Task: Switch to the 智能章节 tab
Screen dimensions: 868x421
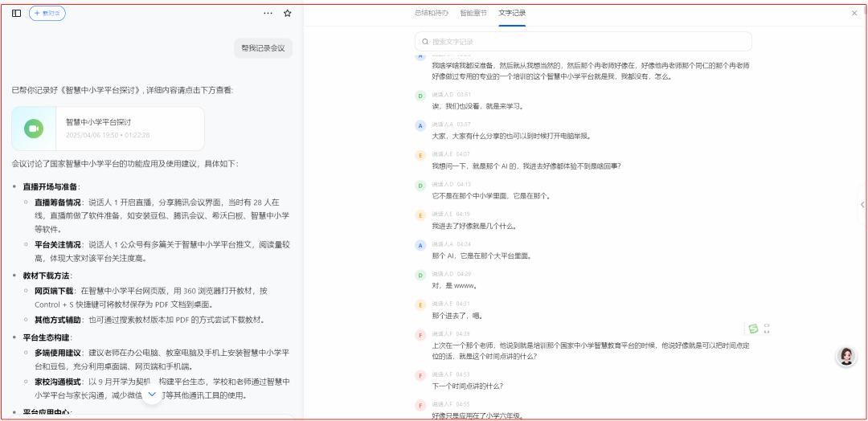Action: click(x=473, y=13)
